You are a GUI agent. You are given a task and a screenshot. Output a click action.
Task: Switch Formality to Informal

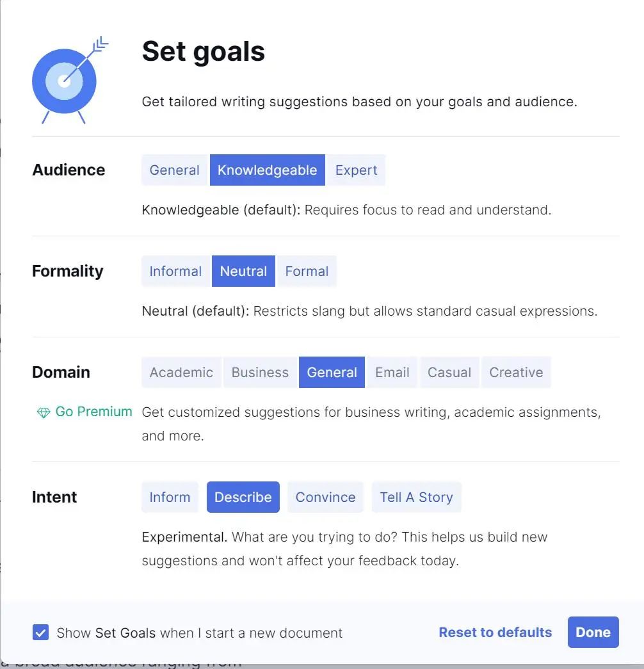tap(175, 271)
